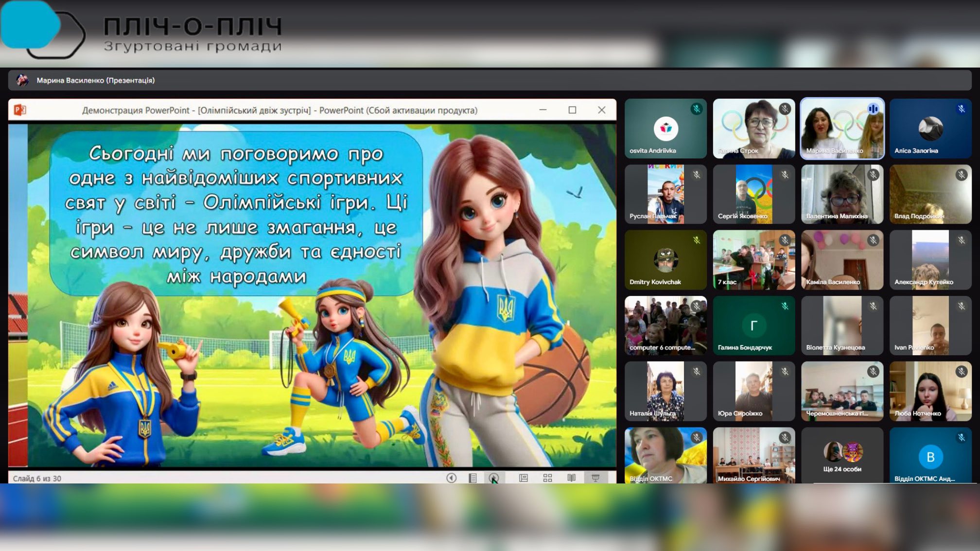
Task: Click Марина Василенко (Презентація) presenter label
Action: (x=95, y=80)
